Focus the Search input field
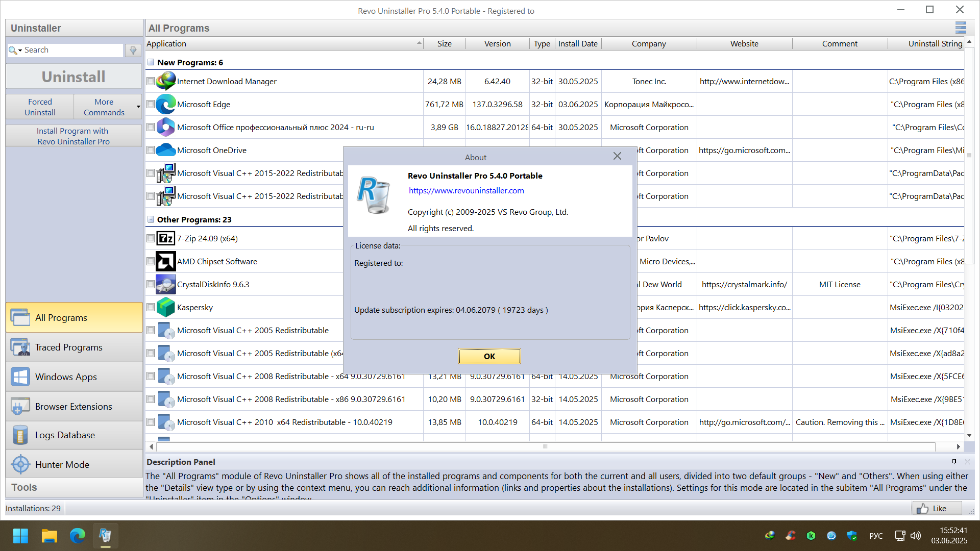This screenshot has height=551, width=980. tap(73, 50)
